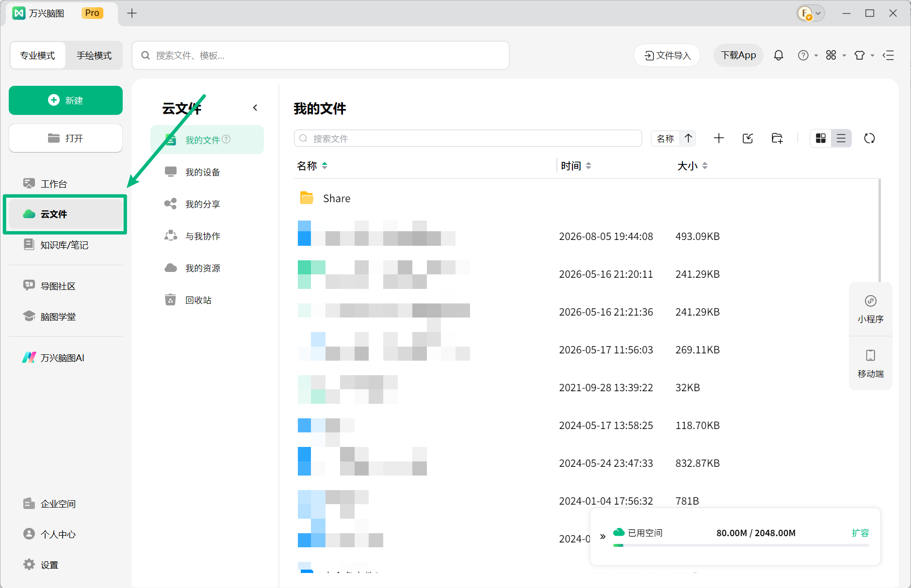Click the 万兴脑图 app tab
This screenshot has width=911, height=588.
click(62, 13)
